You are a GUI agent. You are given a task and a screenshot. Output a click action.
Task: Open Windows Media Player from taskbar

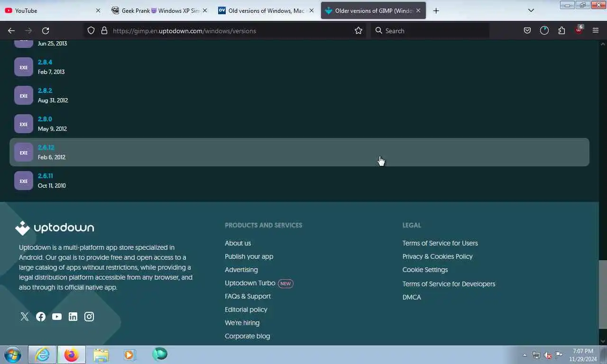(129, 355)
